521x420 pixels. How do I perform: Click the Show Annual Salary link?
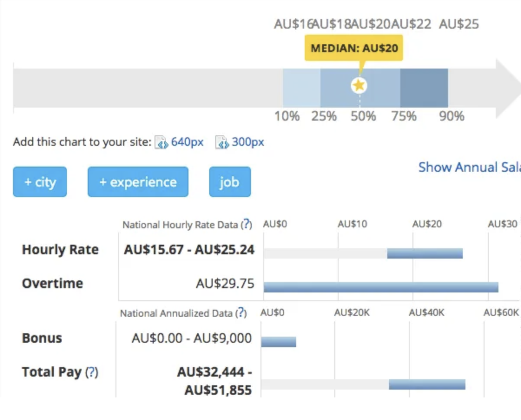pyautogui.click(x=469, y=167)
